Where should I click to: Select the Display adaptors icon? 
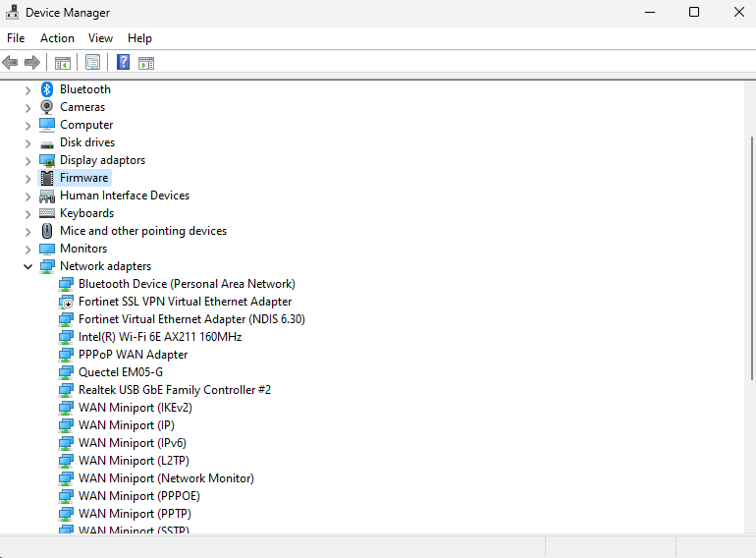[x=47, y=160]
